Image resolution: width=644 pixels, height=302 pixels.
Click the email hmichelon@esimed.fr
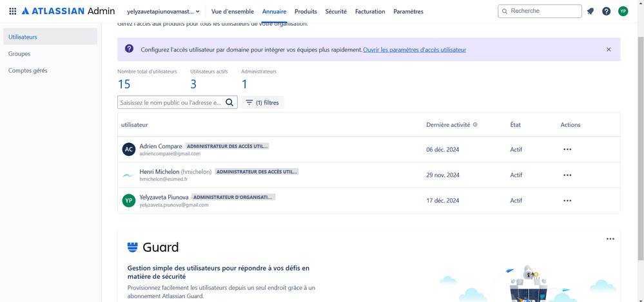[x=164, y=179]
